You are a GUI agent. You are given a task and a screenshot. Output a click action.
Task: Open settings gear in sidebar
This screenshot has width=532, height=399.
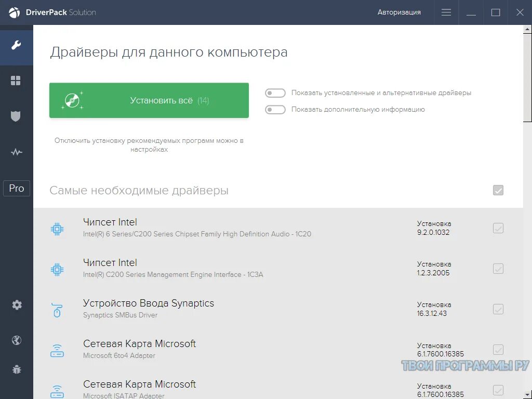click(17, 304)
